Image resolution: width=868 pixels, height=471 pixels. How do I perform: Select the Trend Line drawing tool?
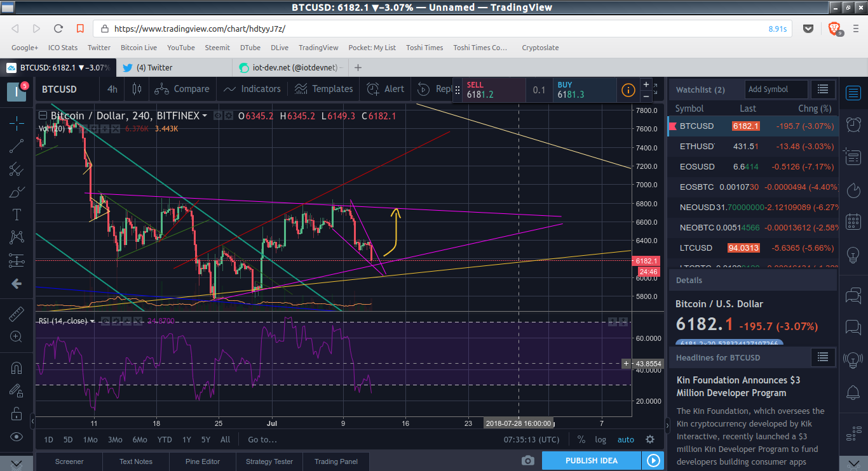[x=17, y=146]
